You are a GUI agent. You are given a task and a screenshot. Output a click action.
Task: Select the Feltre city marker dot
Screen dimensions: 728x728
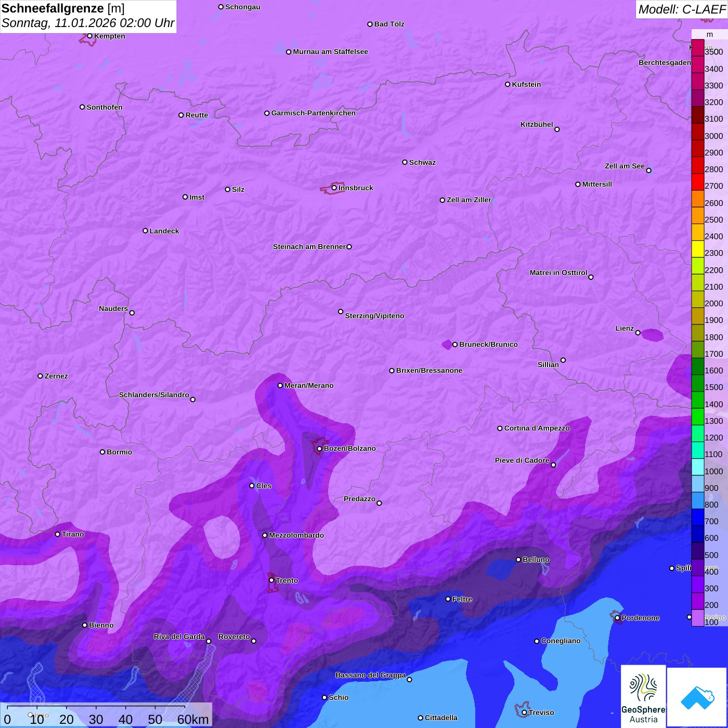[448, 599]
